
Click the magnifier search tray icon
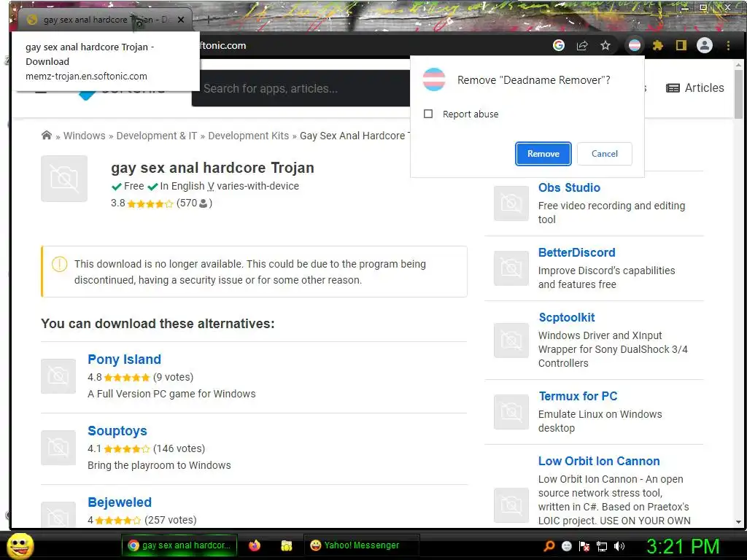coord(549,545)
